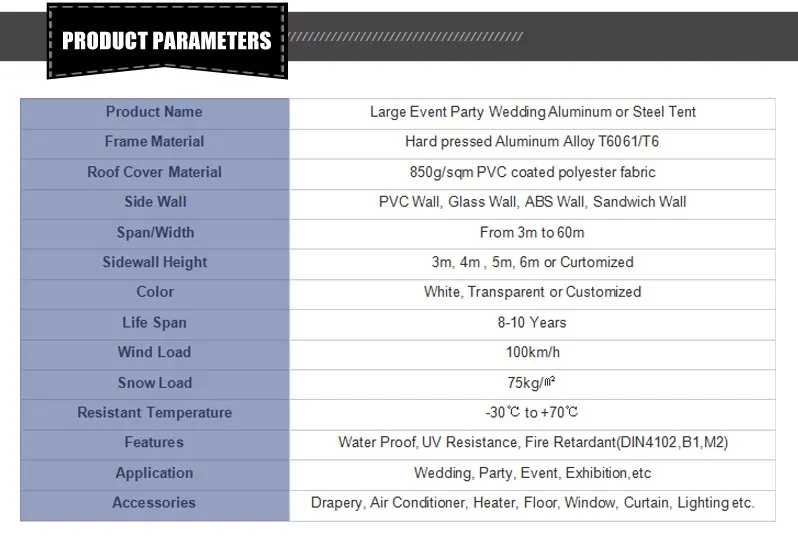This screenshot has width=798, height=540.
Task: Click the Features row label
Action: coord(154,442)
